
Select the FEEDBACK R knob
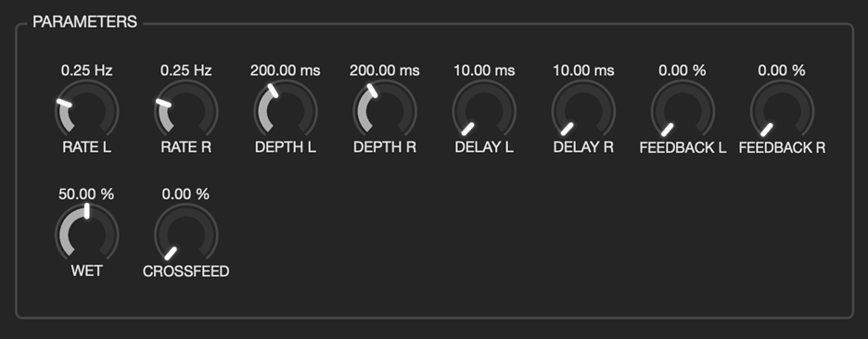point(782,110)
